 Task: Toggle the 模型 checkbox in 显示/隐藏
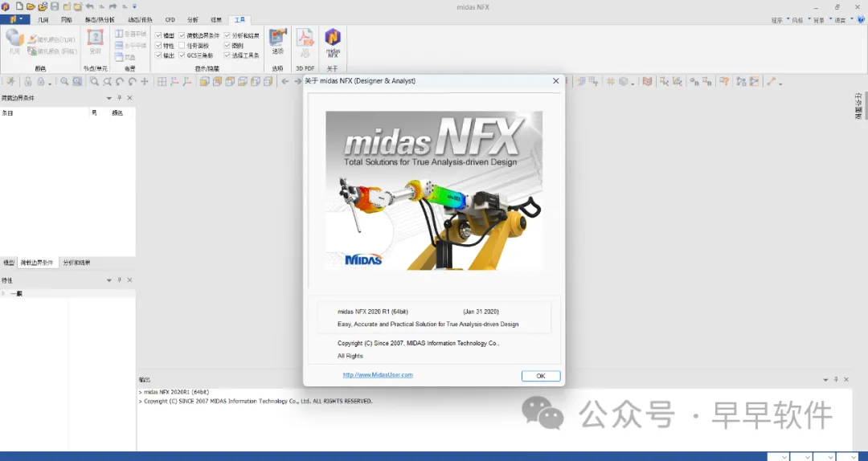(158, 35)
